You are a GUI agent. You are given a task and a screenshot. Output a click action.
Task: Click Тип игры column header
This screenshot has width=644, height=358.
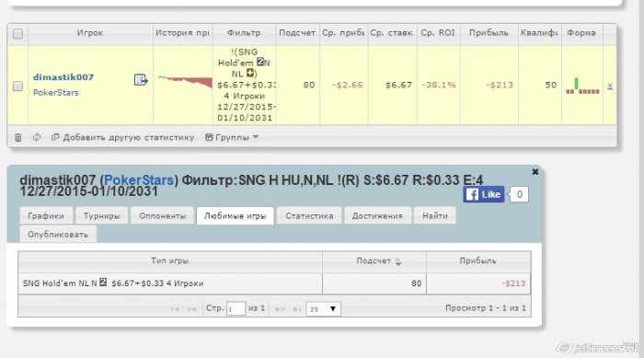tap(169, 261)
